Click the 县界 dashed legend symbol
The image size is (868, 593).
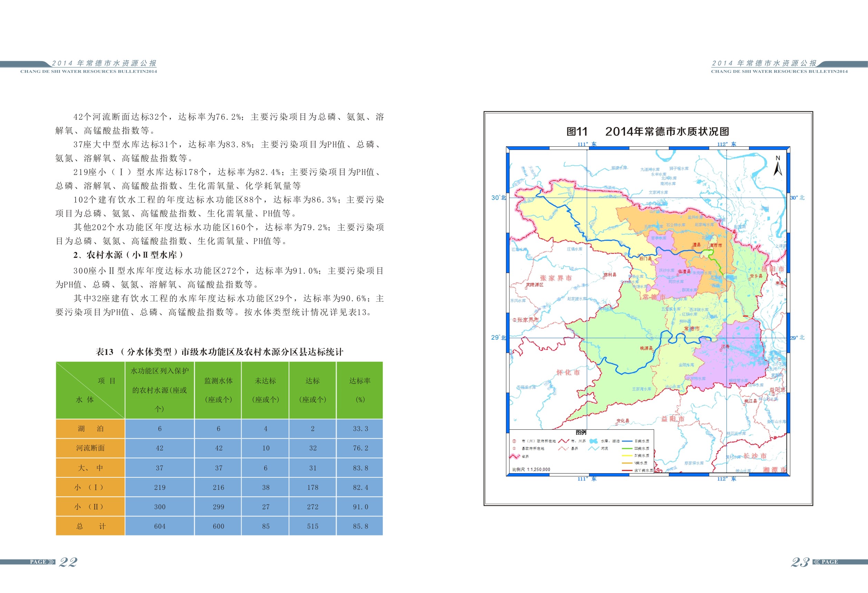click(564, 448)
